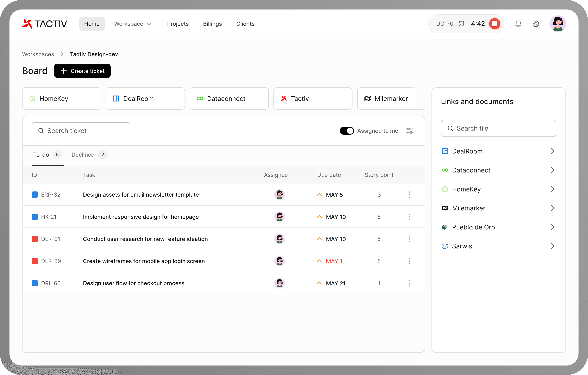Open task Design user flow for checkout
Viewport: 588px width, 375px height.
134,283
